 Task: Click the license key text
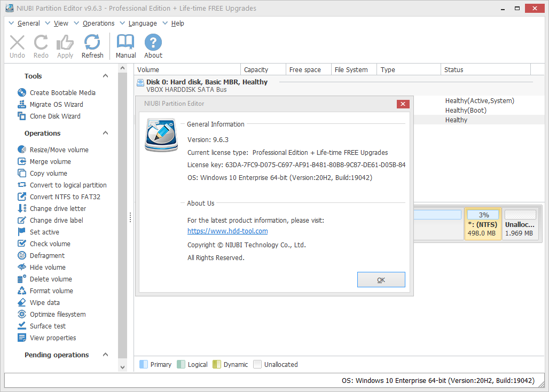[x=296, y=165]
